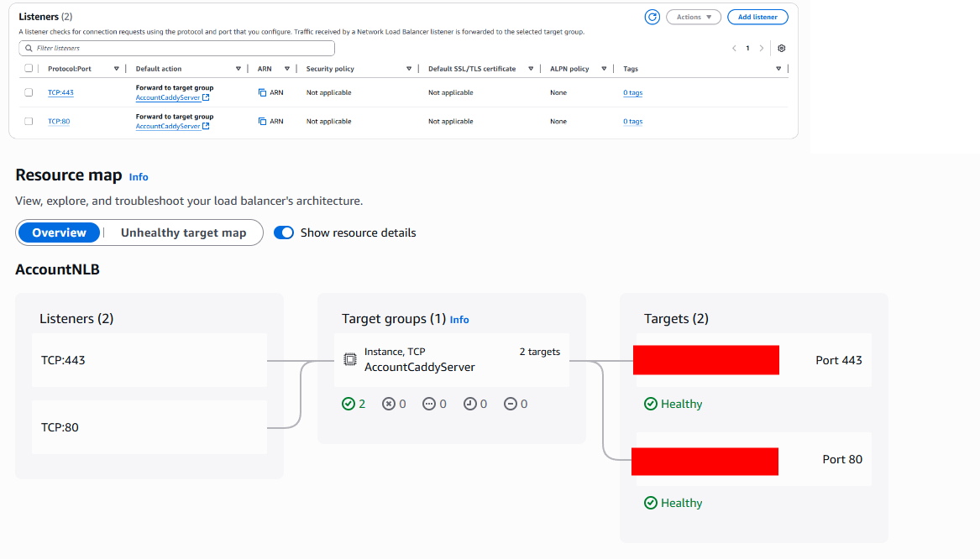Open the Actions dropdown
This screenshot has height=559, width=980.
coord(693,17)
